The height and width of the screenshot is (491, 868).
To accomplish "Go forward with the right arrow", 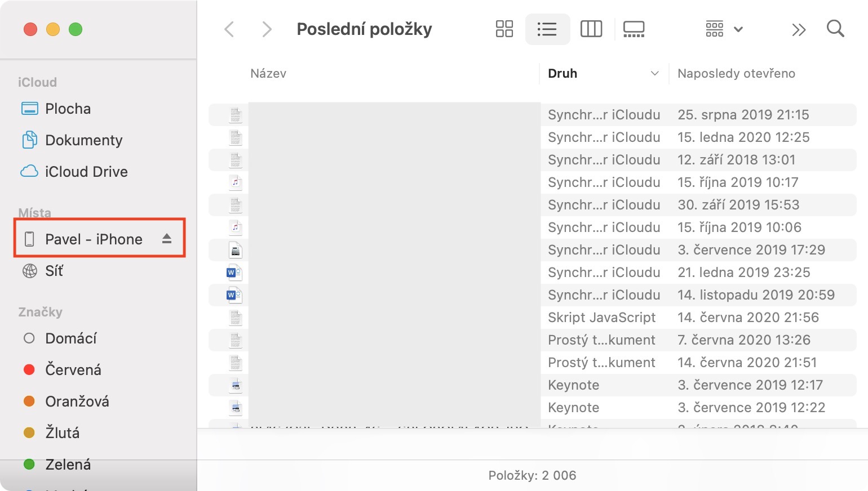I will [267, 29].
